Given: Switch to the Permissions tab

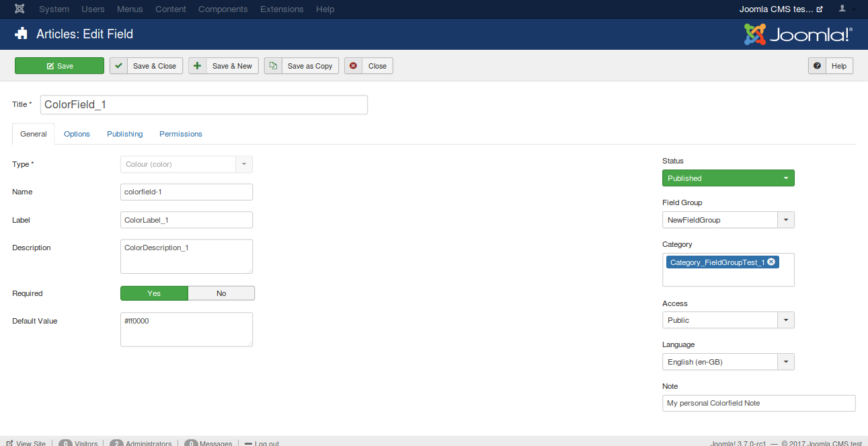Looking at the screenshot, I should [181, 134].
